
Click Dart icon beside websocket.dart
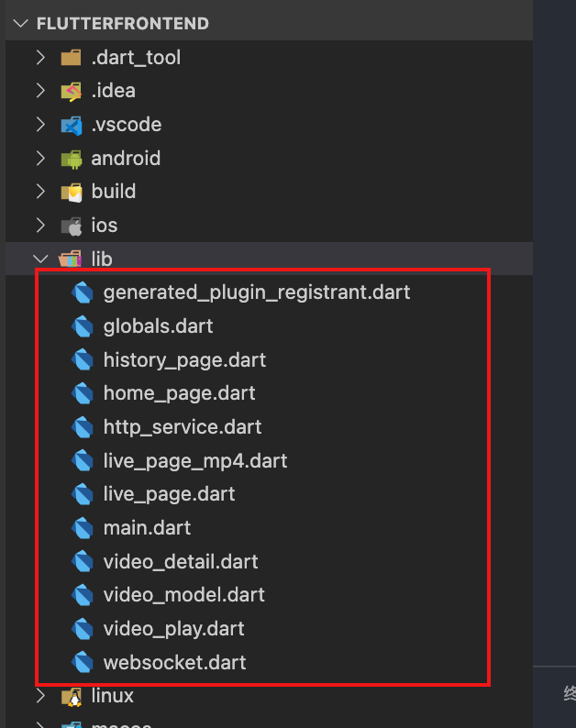[83, 662]
